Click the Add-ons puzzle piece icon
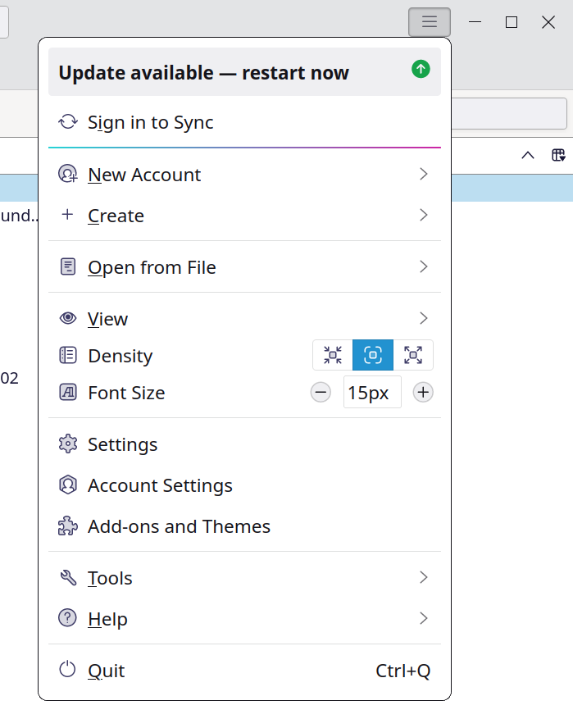Viewport: 573px width, 728px height. (67, 526)
